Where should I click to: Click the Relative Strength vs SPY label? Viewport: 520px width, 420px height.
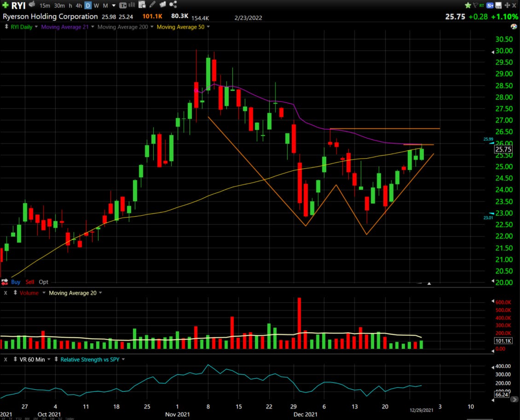coord(90,359)
